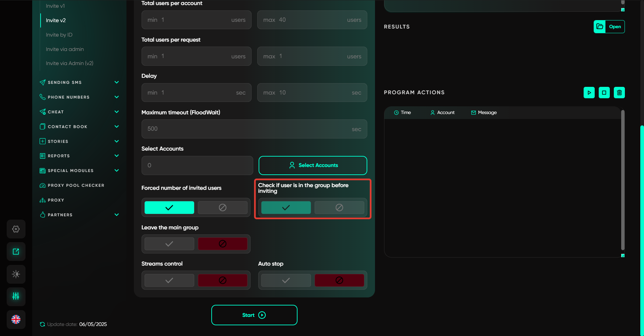Click the Select Accounts button
The height and width of the screenshot is (336, 644).
click(x=313, y=165)
